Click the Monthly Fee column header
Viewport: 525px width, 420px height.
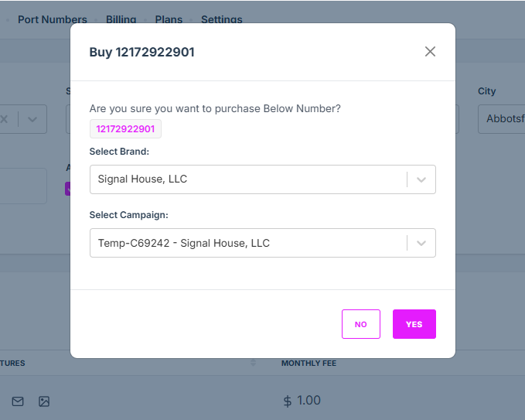click(x=309, y=363)
